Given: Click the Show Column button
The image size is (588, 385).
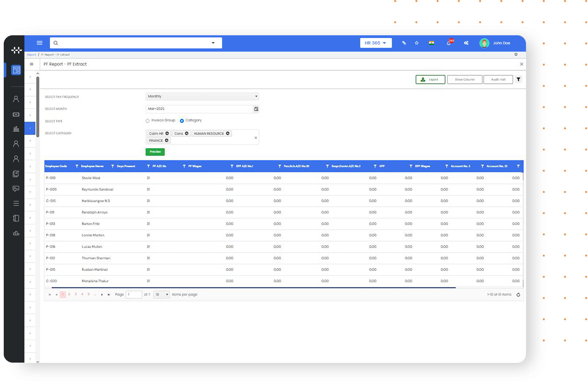Looking at the screenshot, I should click(465, 79).
